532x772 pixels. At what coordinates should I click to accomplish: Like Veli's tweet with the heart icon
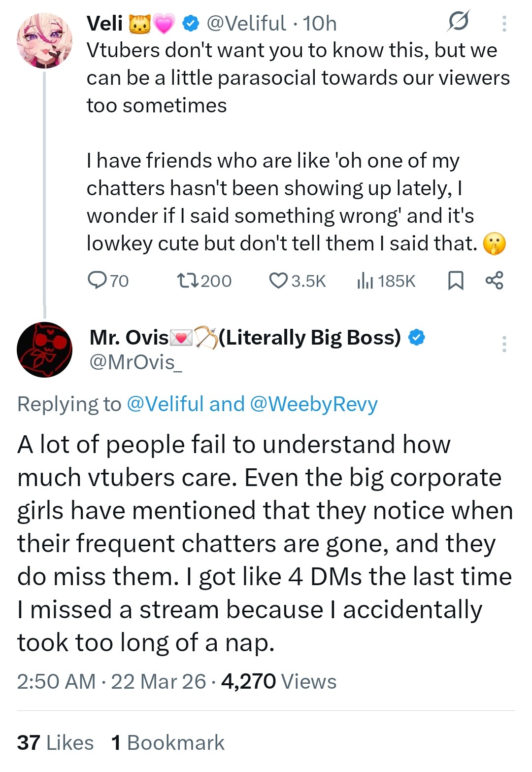tap(278, 281)
